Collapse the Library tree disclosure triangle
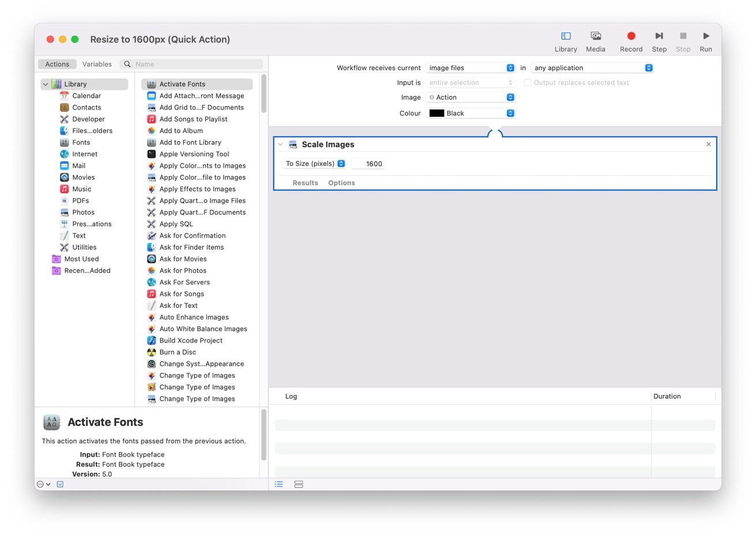Screen dimensions: 756x536 coord(46,84)
